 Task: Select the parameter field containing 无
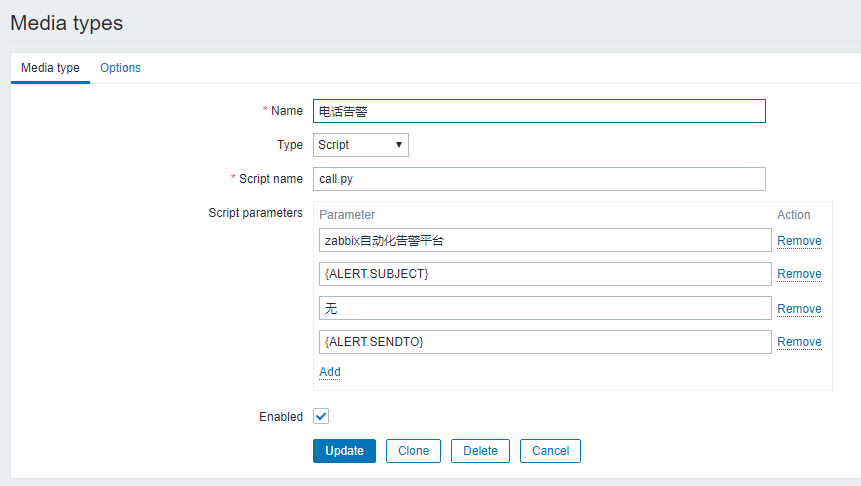pyautogui.click(x=545, y=308)
